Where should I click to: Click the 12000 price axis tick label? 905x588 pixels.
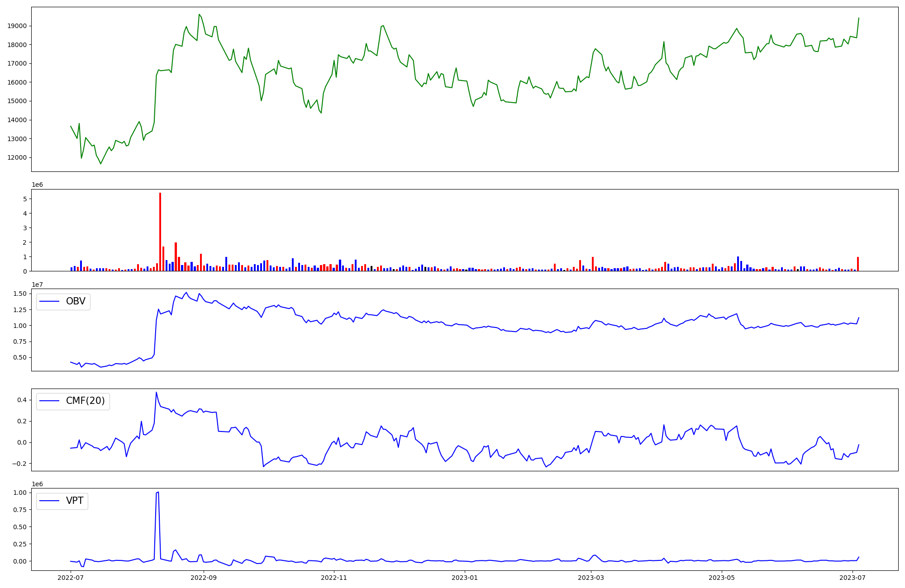17,157
